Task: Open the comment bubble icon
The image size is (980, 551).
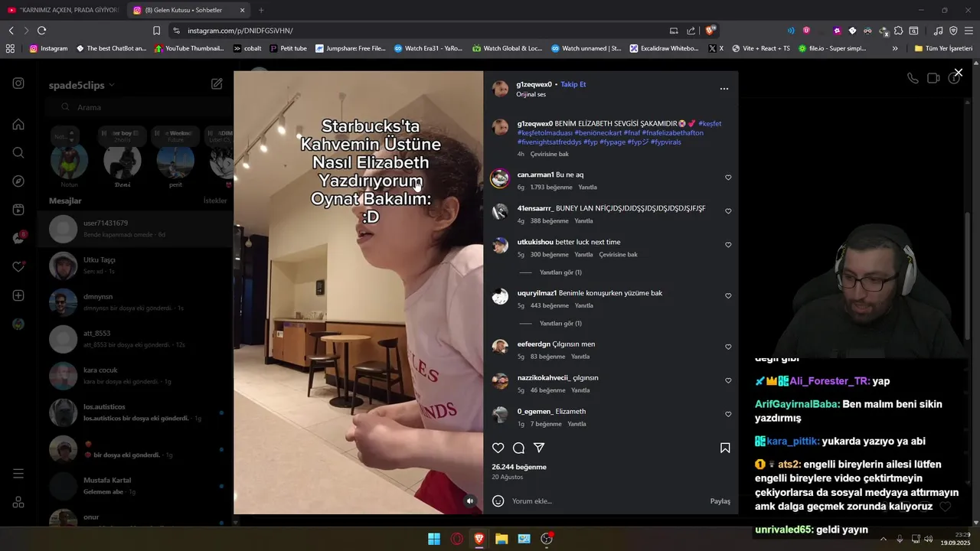Action: point(518,448)
